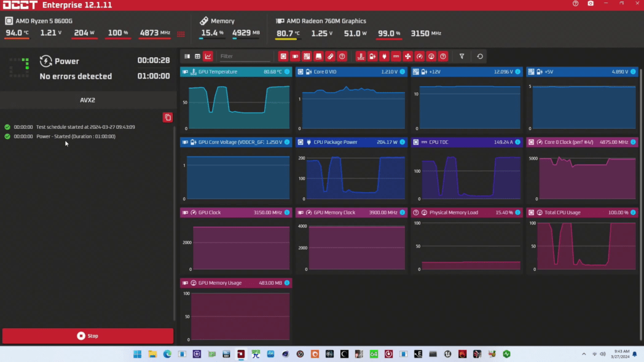Select the graph view icon in toolbar
The width and height of the screenshot is (644, 362).
point(208,56)
